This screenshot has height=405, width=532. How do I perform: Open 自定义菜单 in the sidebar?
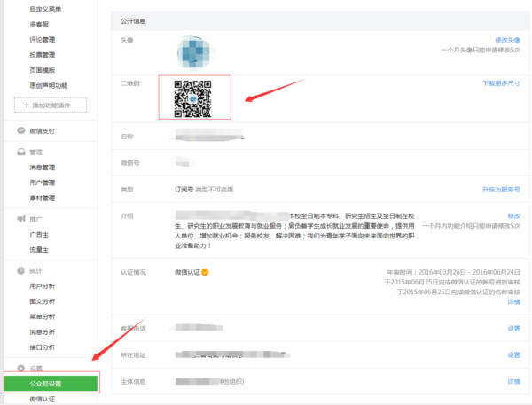[x=45, y=9]
